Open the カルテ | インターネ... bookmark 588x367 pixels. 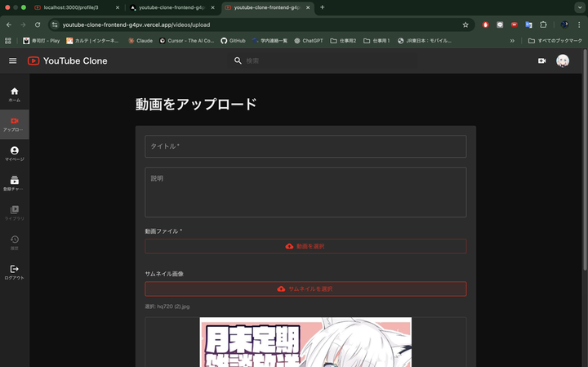(92, 41)
